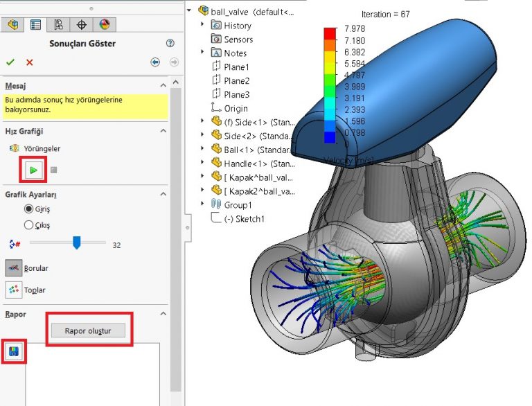Switch to the PropertyManager tab
This screenshot has width=532, height=406.
coord(35,25)
